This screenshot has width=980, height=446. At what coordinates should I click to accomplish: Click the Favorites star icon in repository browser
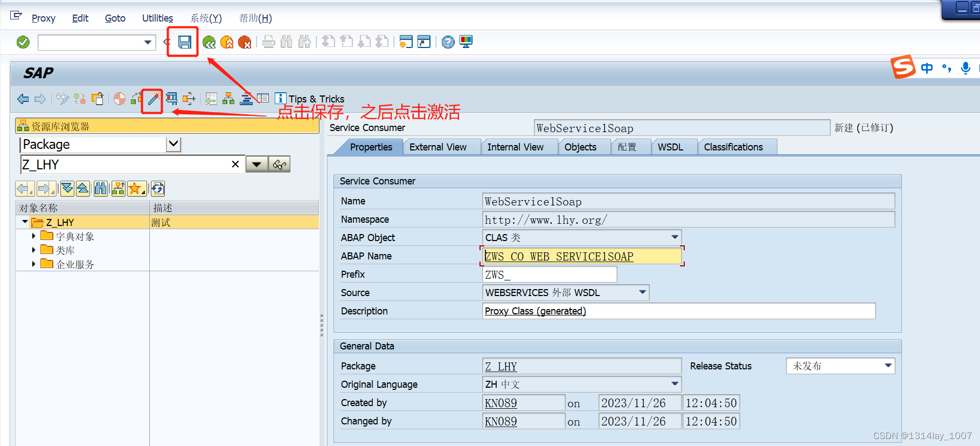coord(136,188)
